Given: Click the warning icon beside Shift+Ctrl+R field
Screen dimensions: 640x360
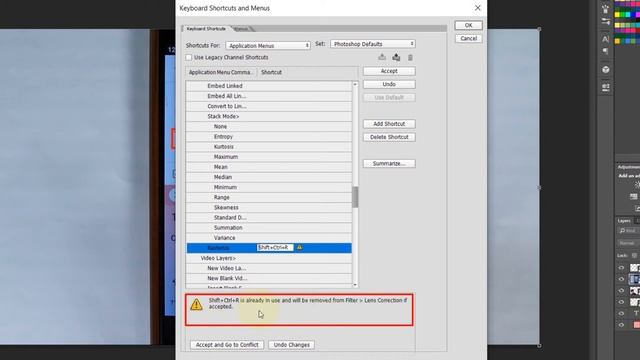Looking at the screenshot, I should coord(300,247).
